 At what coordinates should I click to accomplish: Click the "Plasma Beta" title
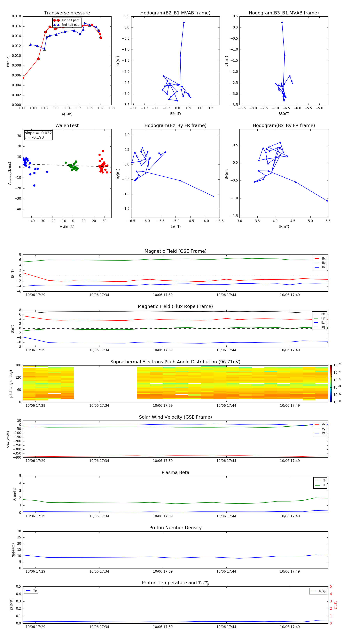click(x=175, y=472)
